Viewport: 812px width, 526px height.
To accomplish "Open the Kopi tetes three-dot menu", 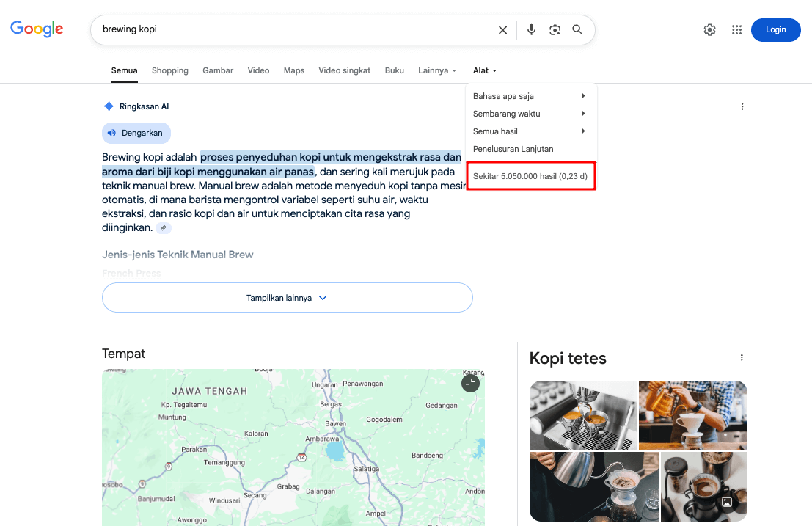I will tap(742, 357).
